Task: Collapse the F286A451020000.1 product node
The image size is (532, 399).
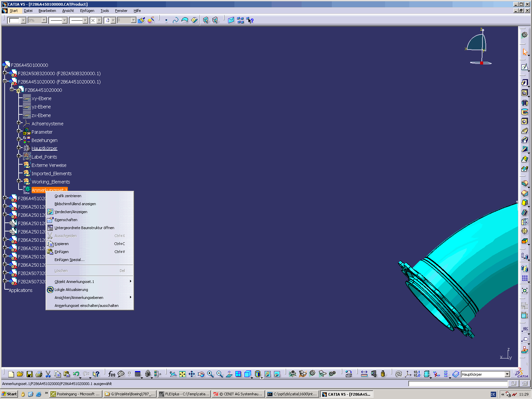Action: tap(5, 81)
